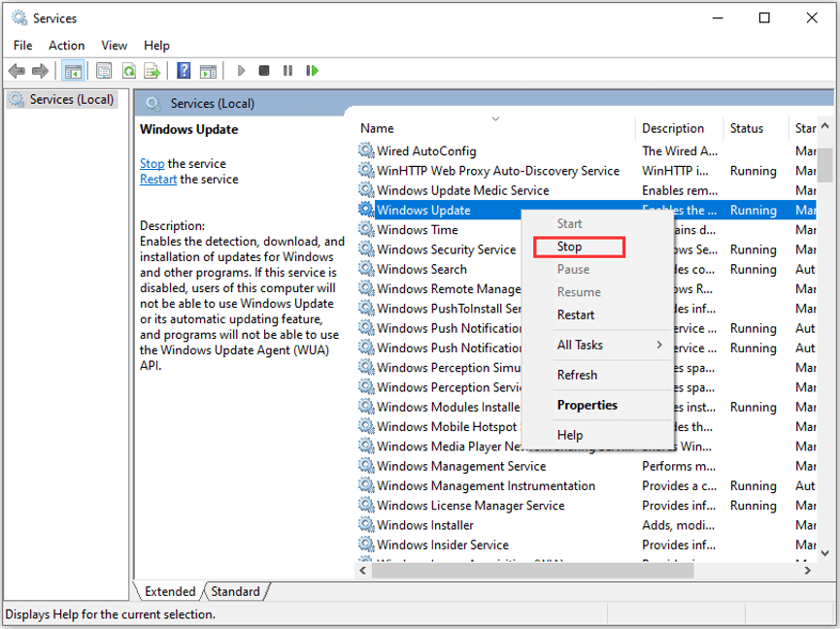
Task: Click the 'Stop' the service link
Action: [151, 164]
